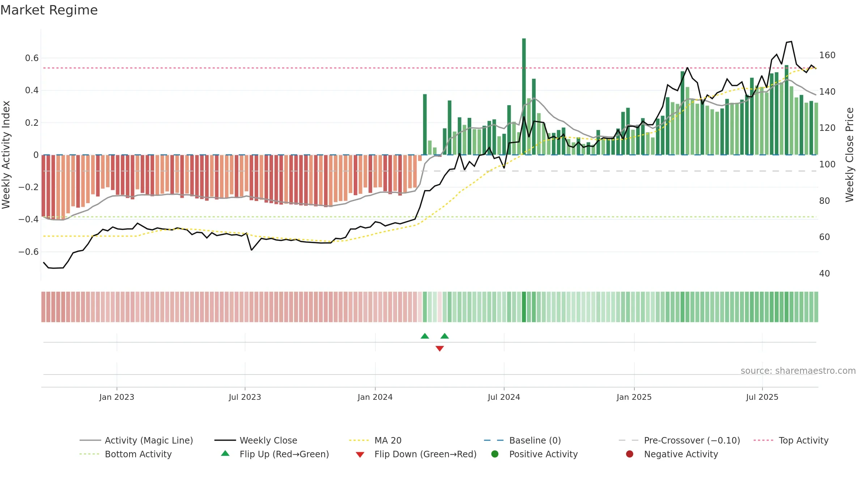Screen dimensions: 868x488
Task: Click the gray dashed Pre-Crossover legend swatch
Action: click(x=629, y=440)
